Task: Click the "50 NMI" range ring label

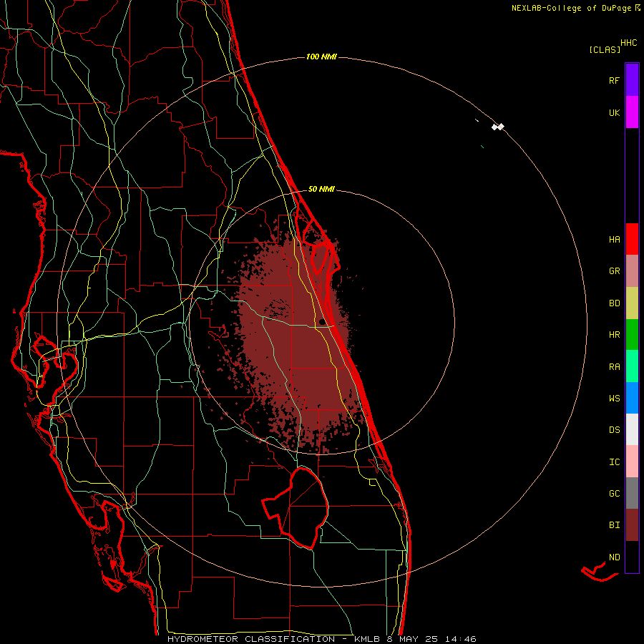Action: click(321, 189)
